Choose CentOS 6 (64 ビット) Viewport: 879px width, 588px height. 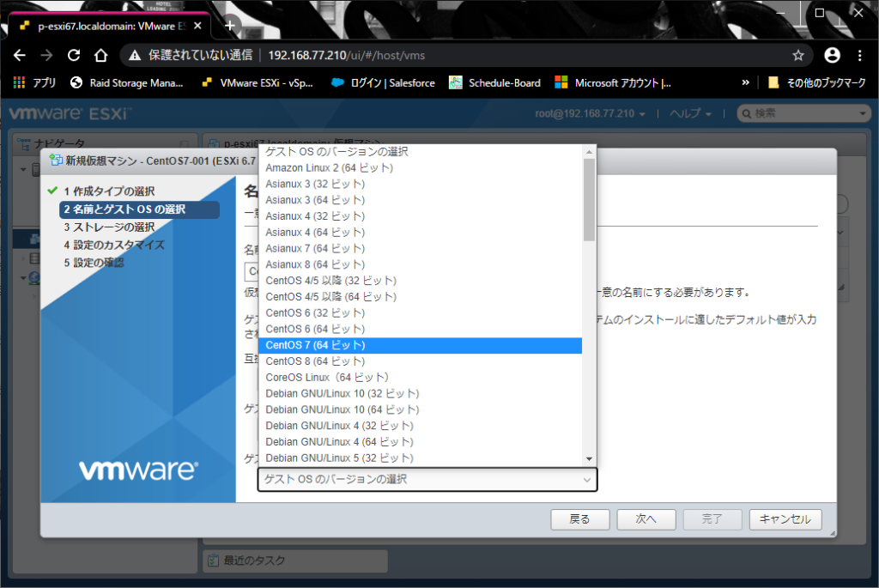[x=420, y=329]
